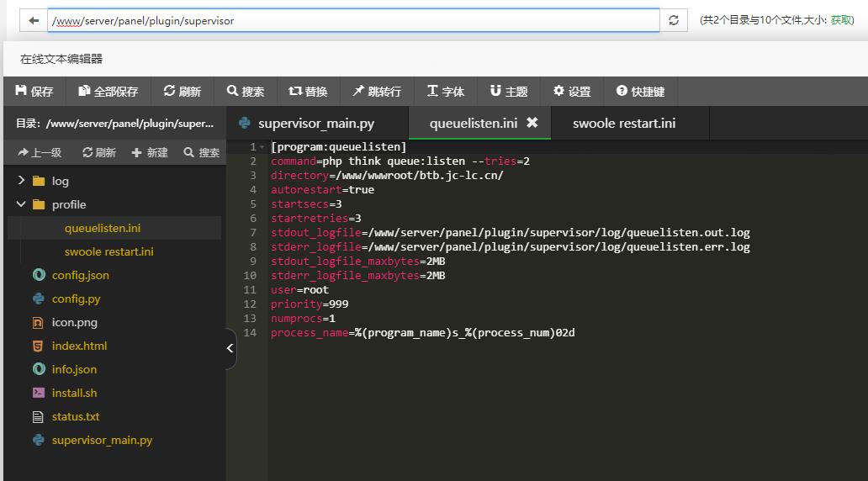Open editor Settings (设置) gear

[x=572, y=92]
